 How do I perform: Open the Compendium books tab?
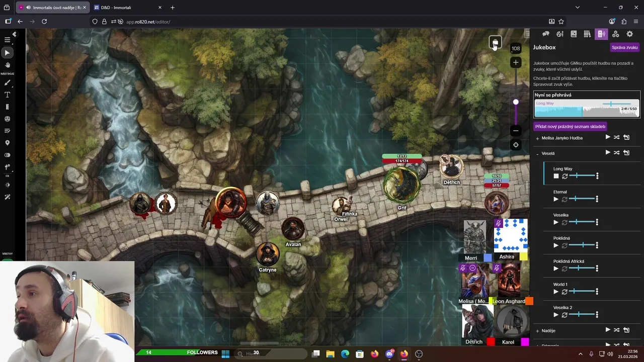587,34
